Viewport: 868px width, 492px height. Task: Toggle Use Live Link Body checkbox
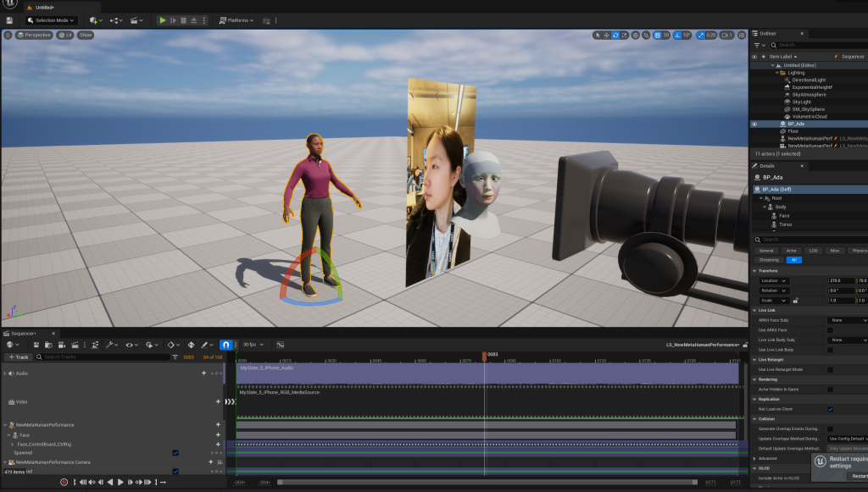[830, 350]
